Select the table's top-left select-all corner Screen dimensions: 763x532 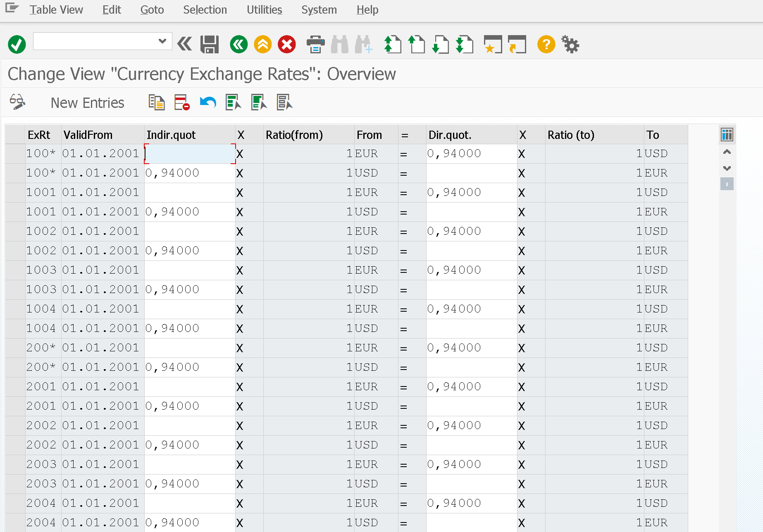[15, 135]
